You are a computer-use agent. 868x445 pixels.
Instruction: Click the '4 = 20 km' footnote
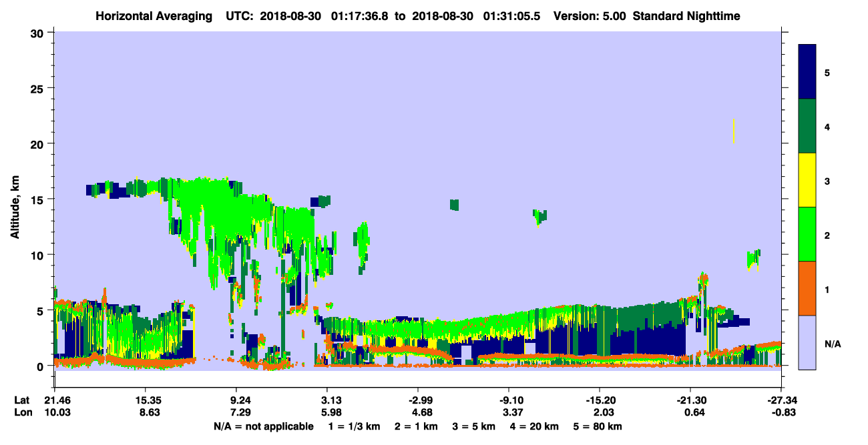click(x=535, y=426)
